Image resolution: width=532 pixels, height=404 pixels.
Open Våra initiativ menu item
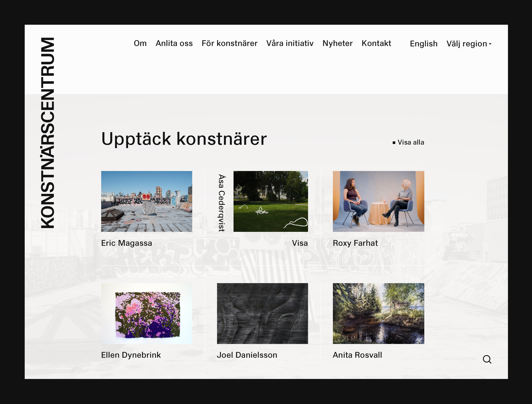click(290, 43)
